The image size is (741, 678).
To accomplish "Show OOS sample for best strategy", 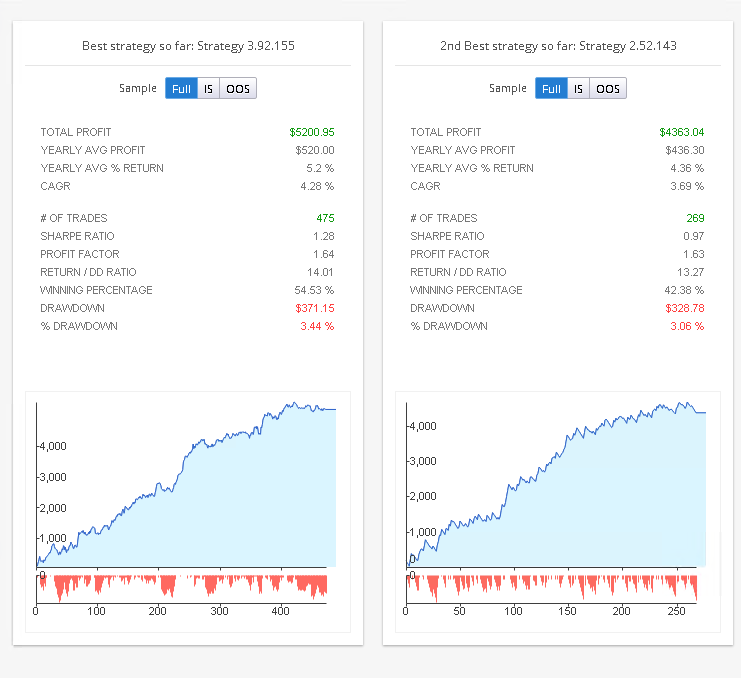I will (238, 88).
